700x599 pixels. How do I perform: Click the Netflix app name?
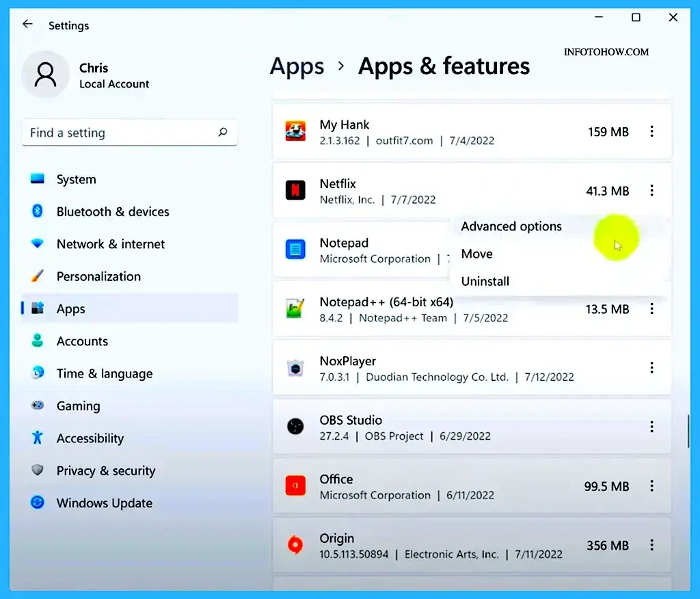tap(338, 183)
